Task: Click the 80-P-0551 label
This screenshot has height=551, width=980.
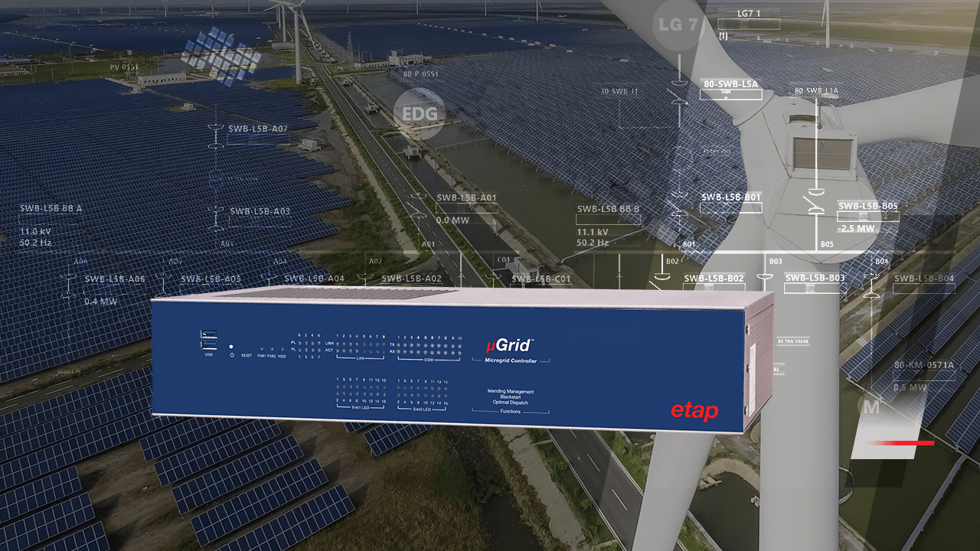Action: [x=421, y=74]
